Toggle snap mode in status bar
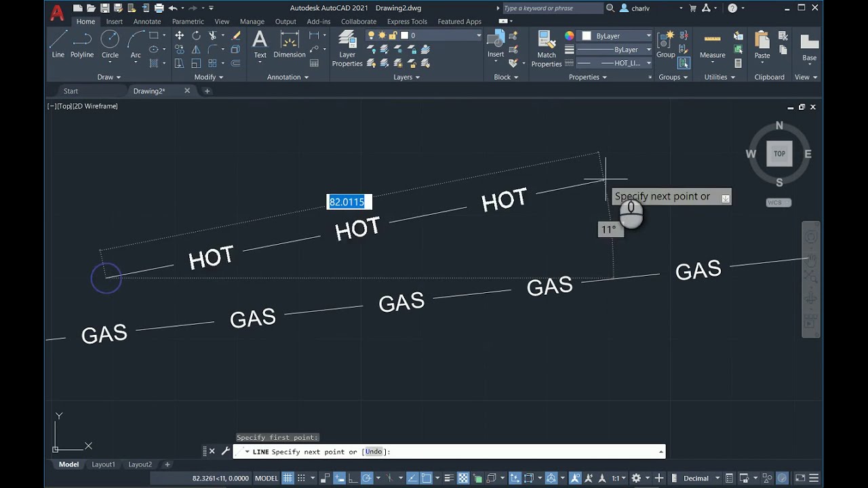 pyautogui.click(x=300, y=478)
